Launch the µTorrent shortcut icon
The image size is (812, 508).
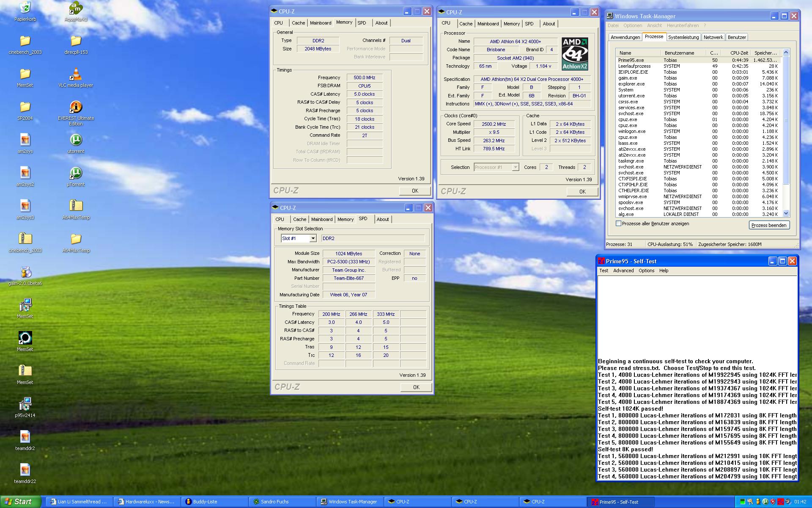(x=76, y=173)
